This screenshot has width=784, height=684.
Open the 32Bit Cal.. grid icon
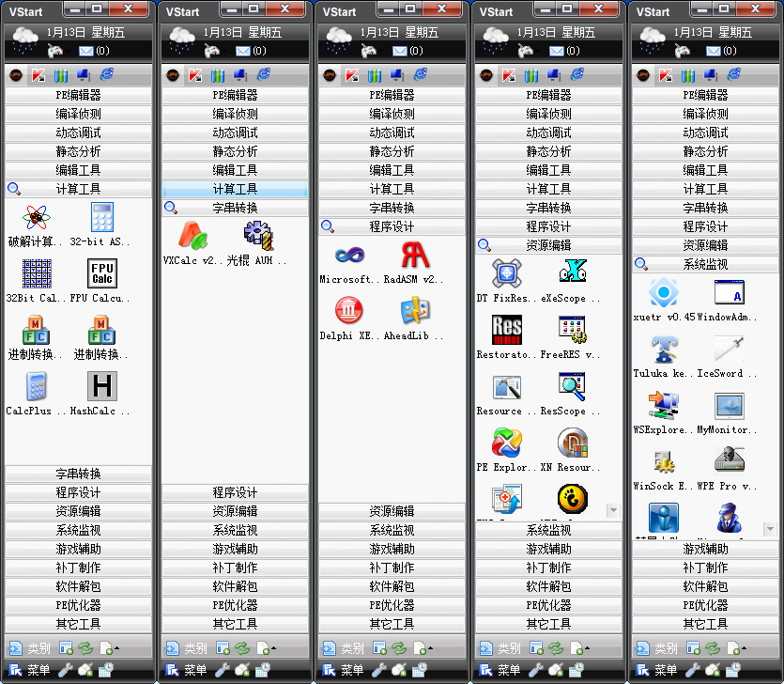[37, 273]
